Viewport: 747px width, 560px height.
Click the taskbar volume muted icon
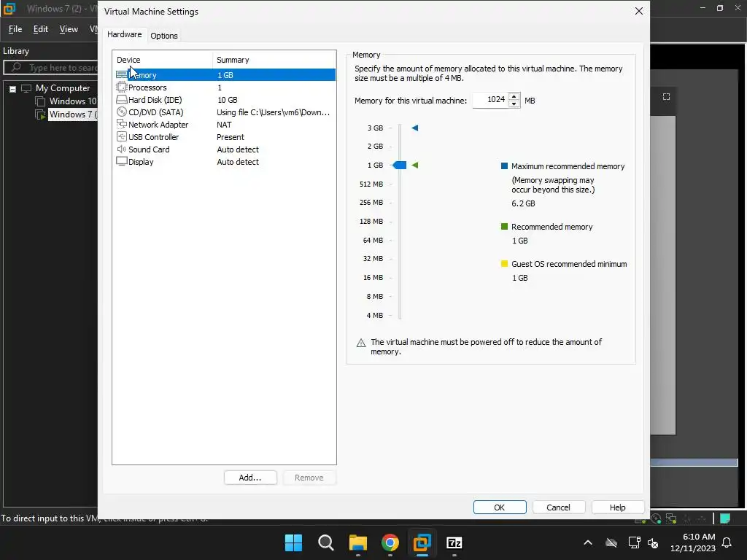(653, 542)
